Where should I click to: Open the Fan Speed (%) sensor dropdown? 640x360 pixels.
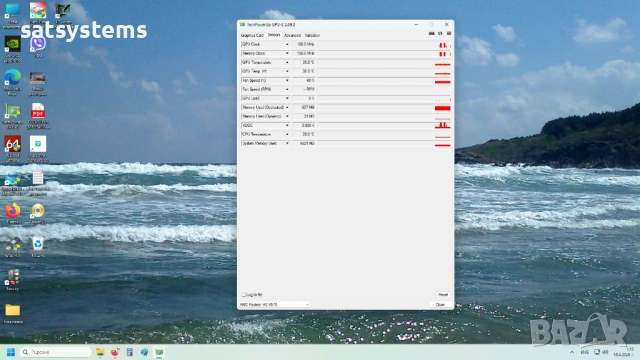click(x=287, y=80)
